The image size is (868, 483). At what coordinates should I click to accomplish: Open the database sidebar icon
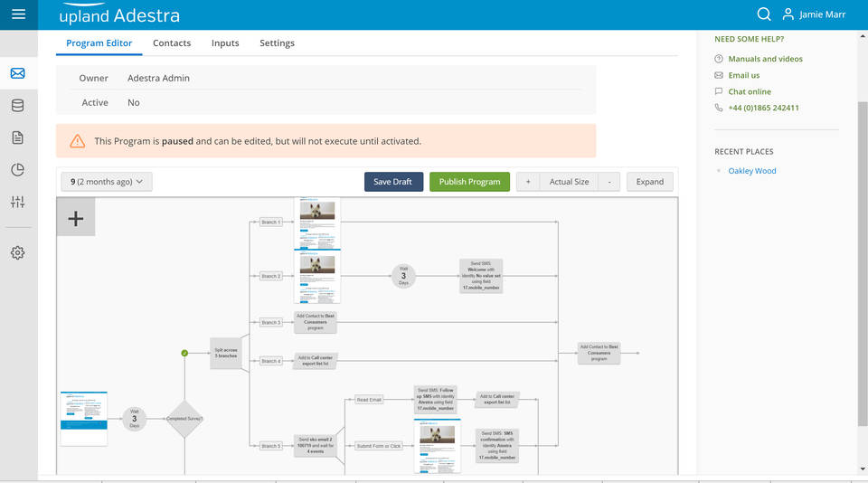coord(18,105)
